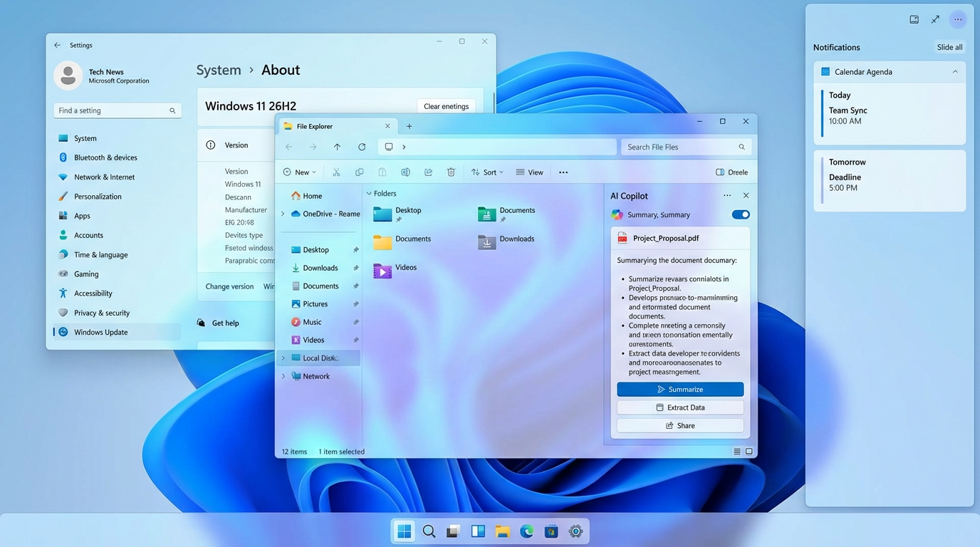This screenshot has width=980, height=547.
Task: Click the Extract Data button
Action: coord(680,407)
